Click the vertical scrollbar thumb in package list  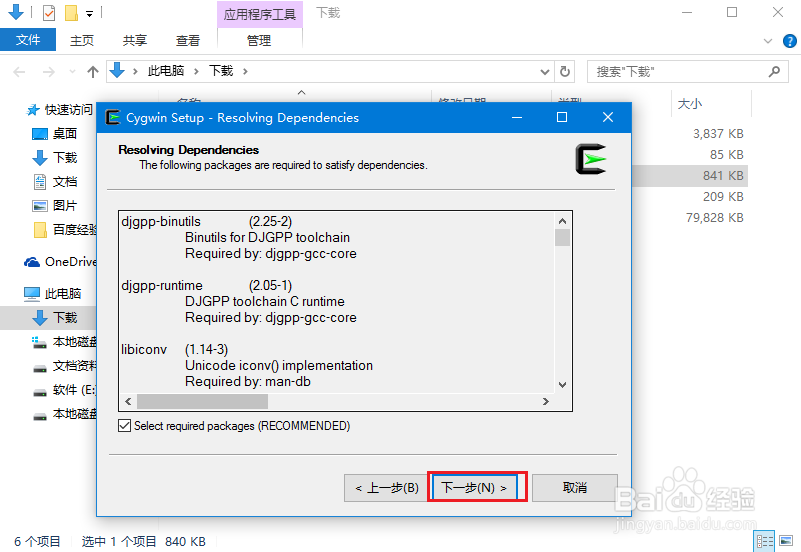tap(562, 237)
